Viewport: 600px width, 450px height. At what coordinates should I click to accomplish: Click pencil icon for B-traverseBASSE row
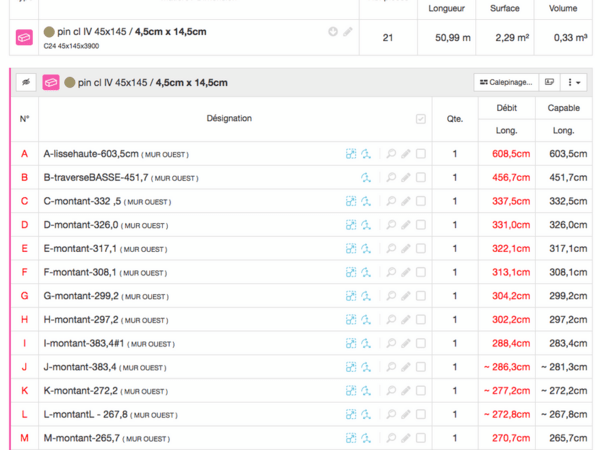pos(406,178)
